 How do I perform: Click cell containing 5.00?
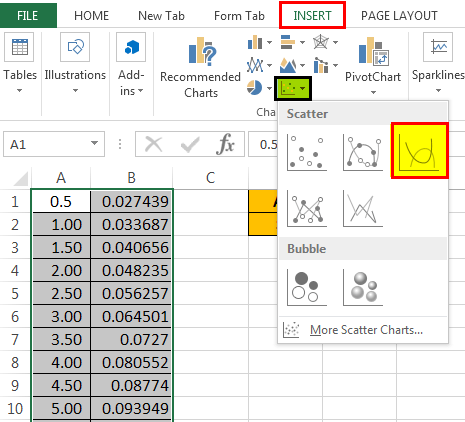(x=61, y=409)
